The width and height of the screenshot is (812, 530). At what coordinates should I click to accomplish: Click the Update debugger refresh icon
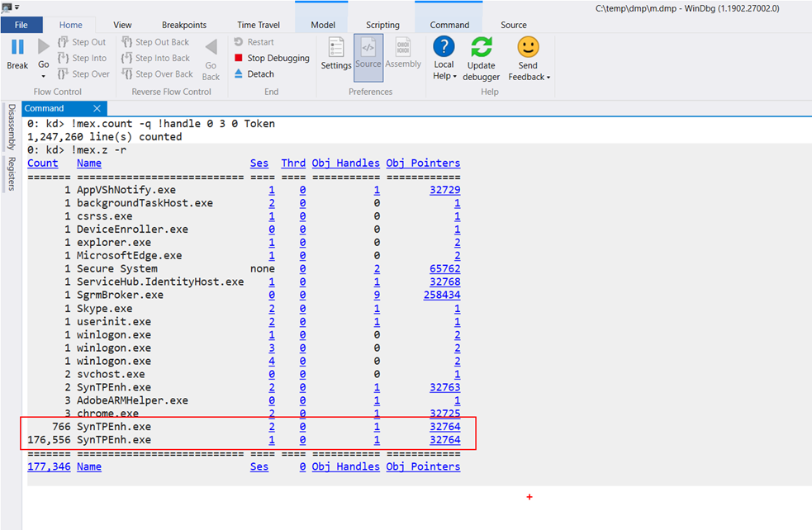pyautogui.click(x=481, y=47)
